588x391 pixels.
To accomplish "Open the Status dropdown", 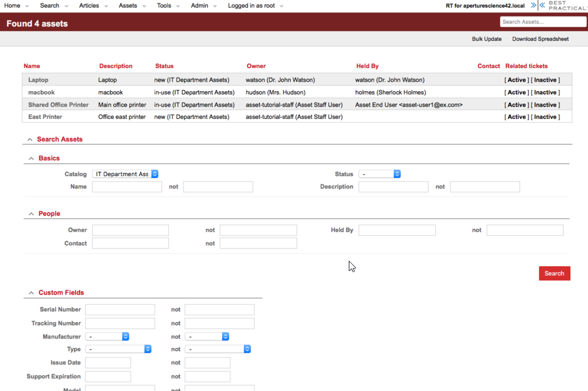I will [x=380, y=174].
